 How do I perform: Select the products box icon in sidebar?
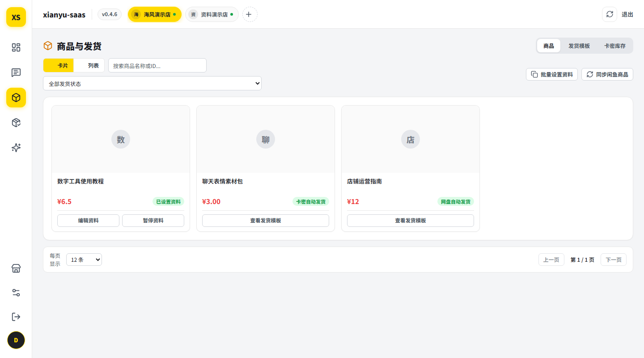tap(16, 98)
